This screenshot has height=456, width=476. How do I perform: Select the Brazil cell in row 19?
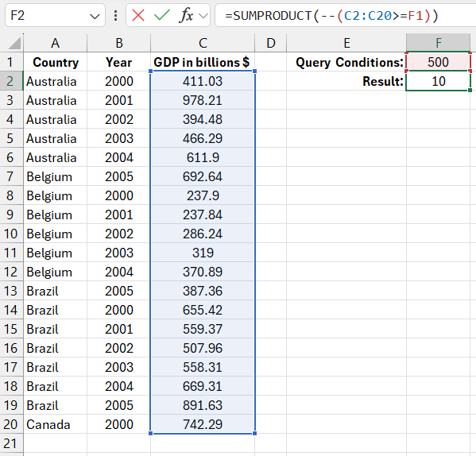[x=56, y=405]
